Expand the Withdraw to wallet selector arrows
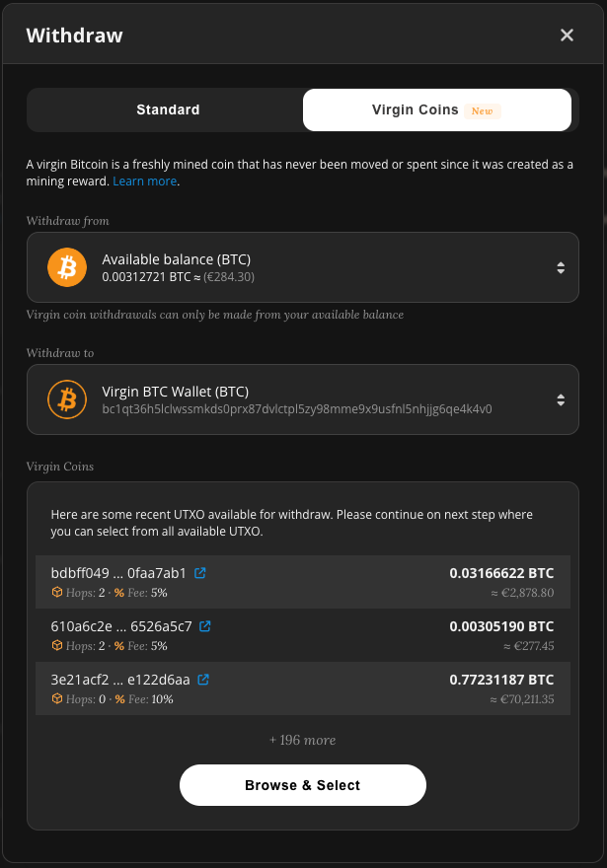 pos(560,399)
